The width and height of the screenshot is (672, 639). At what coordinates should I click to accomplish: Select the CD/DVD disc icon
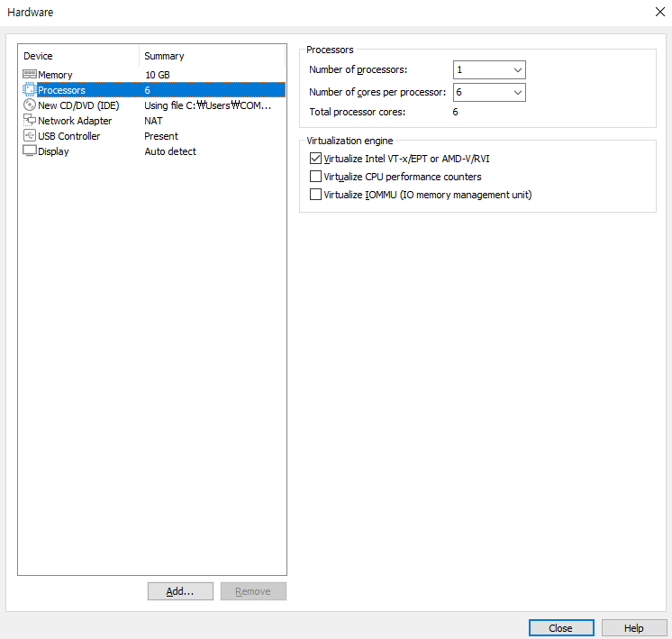tap(30, 105)
